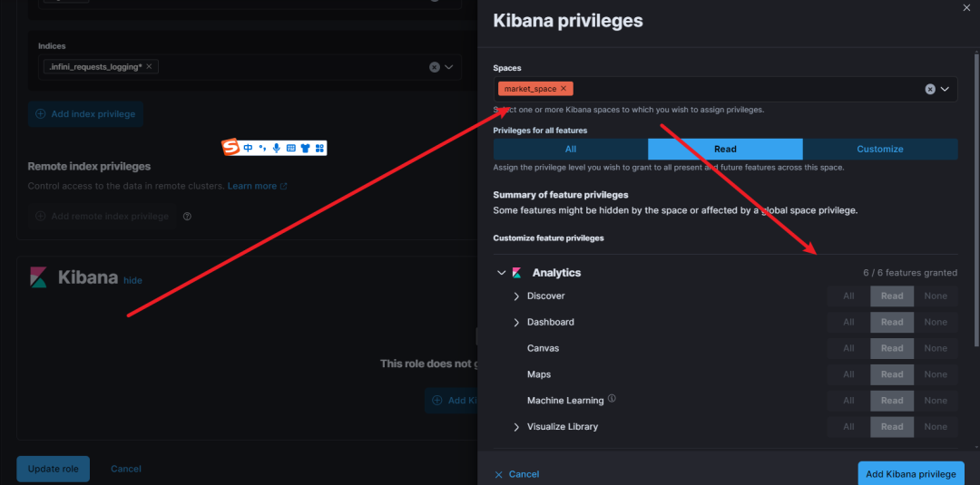Image resolution: width=980 pixels, height=485 pixels.
Task: Select the Canvas feature row label
Action: click(x=544, y=348)
